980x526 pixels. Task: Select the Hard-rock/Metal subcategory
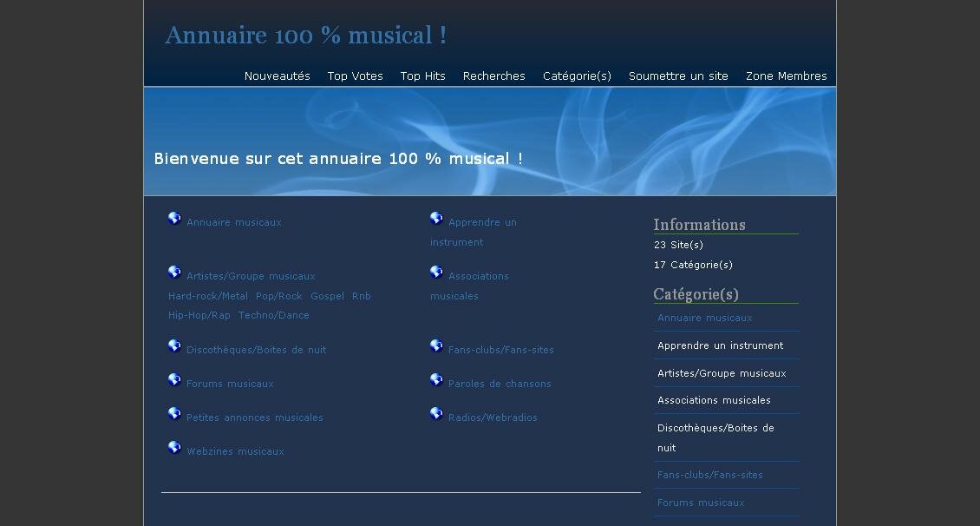tap(207, 296)
